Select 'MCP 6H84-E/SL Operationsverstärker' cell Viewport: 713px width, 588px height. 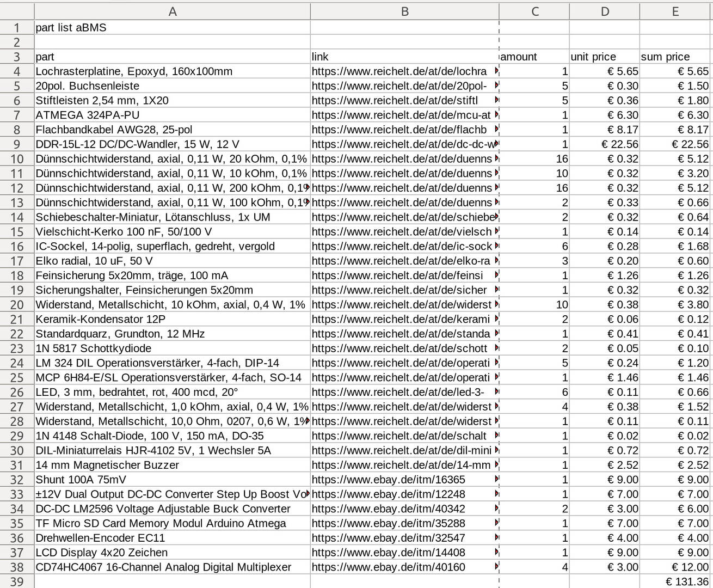(173, 378)
